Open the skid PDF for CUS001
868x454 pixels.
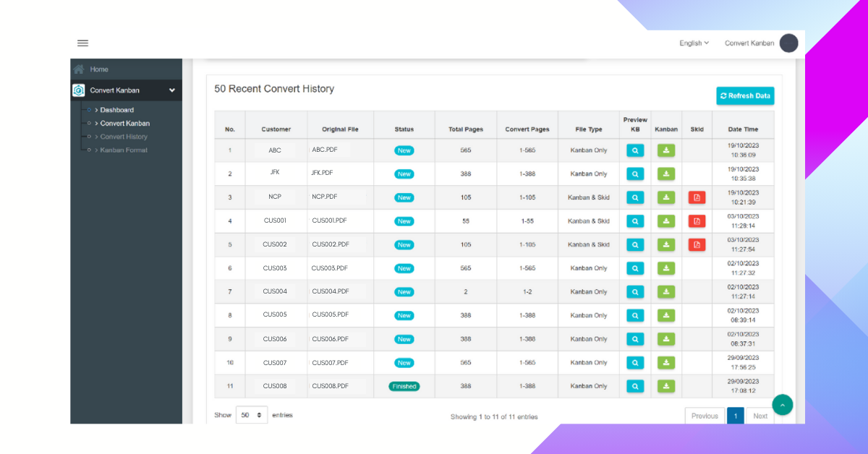point(697,221)
